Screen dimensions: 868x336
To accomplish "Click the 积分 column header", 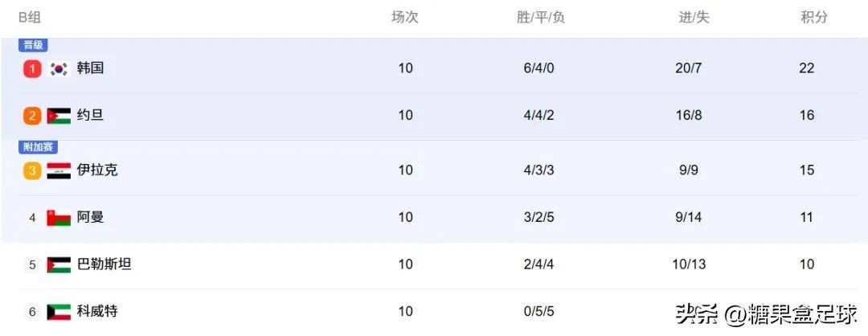I will (813, 17).
